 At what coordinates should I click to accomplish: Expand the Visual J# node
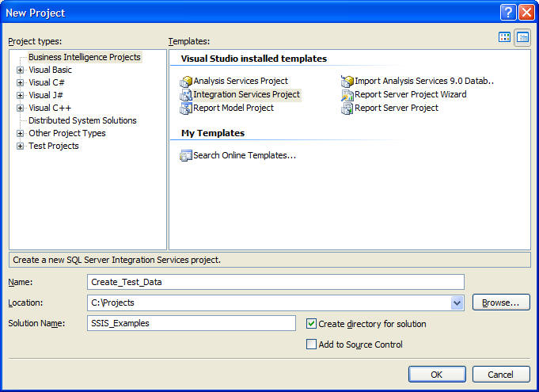click(x=21, y=96)
